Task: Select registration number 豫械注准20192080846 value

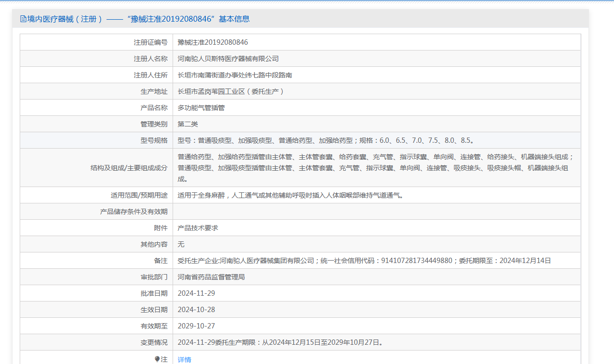Action: click(213, 42)
